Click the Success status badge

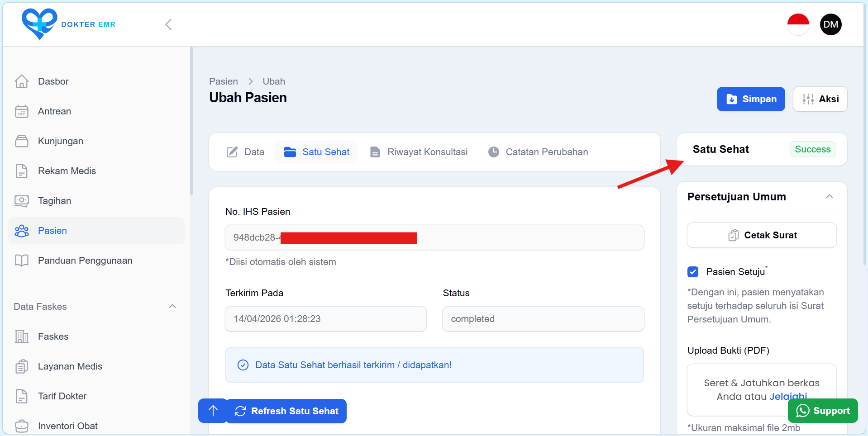[x=813, y=149]
